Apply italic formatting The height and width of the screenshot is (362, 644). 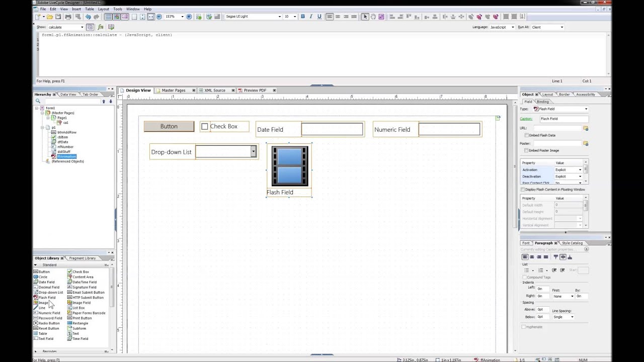tap(311, 17)
